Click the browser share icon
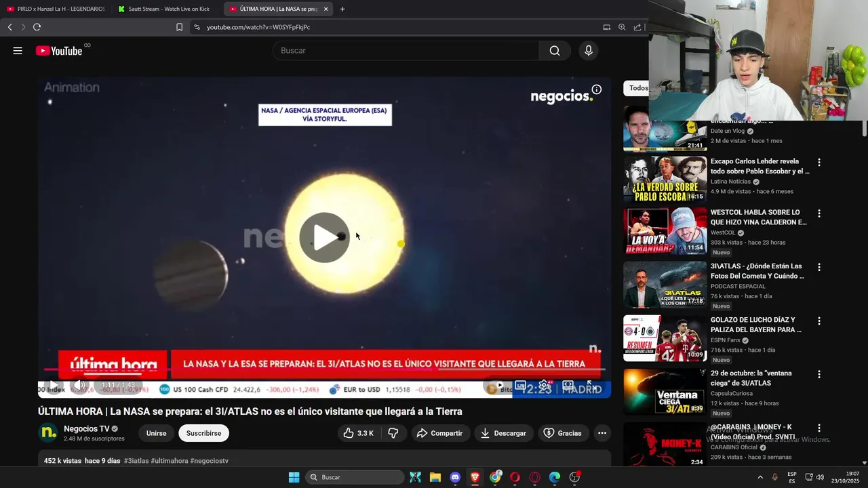Screen dimensions: 868x488 637,27
